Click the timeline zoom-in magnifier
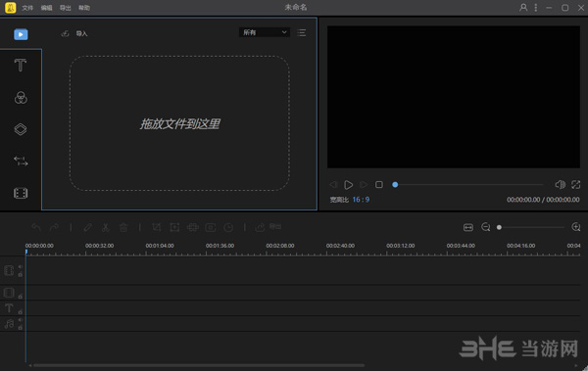Screen dimensions: 588x371 tap(576, 227)
